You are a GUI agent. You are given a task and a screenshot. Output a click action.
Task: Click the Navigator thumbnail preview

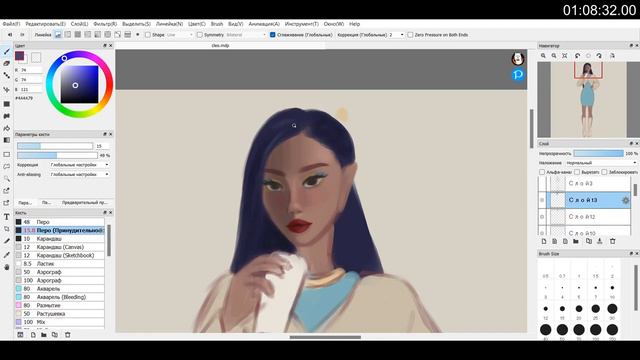(588, 100)
